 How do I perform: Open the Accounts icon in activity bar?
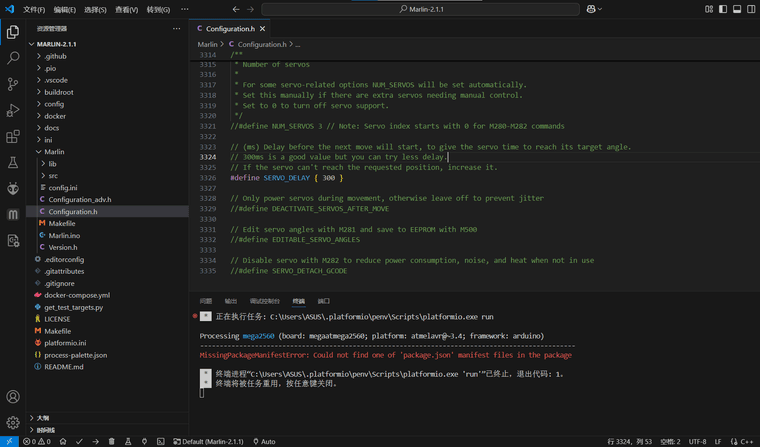(13, 397)
